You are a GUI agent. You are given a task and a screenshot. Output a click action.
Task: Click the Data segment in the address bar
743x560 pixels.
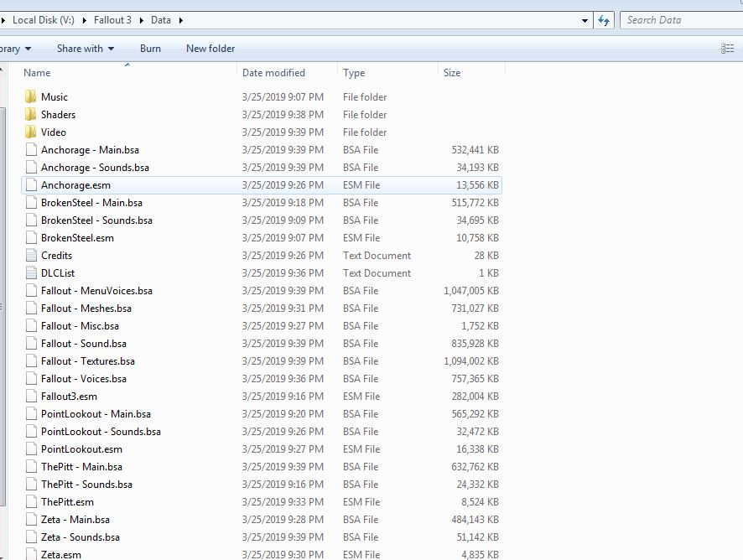point(161,20)
